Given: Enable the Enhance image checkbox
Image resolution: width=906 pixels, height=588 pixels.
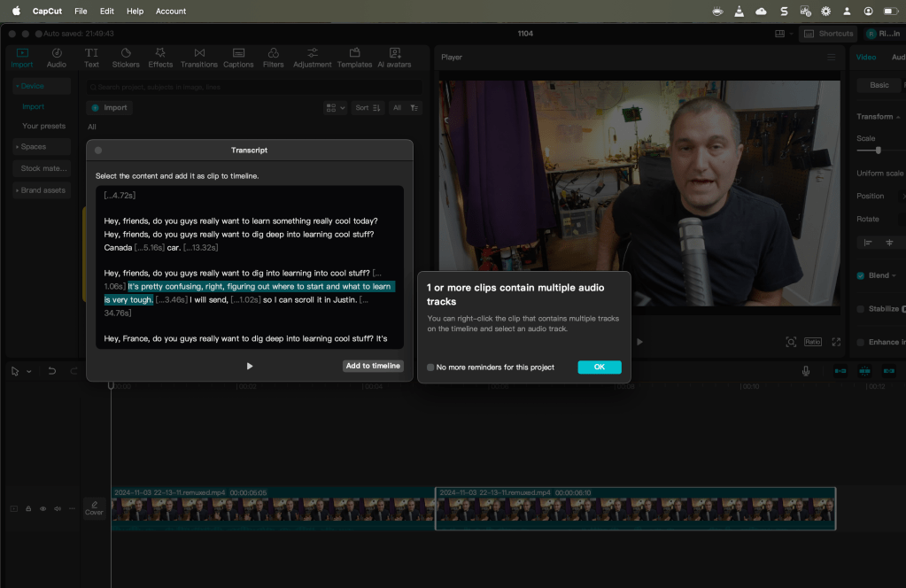Looking at the screenshot, I should click(860, 343).
